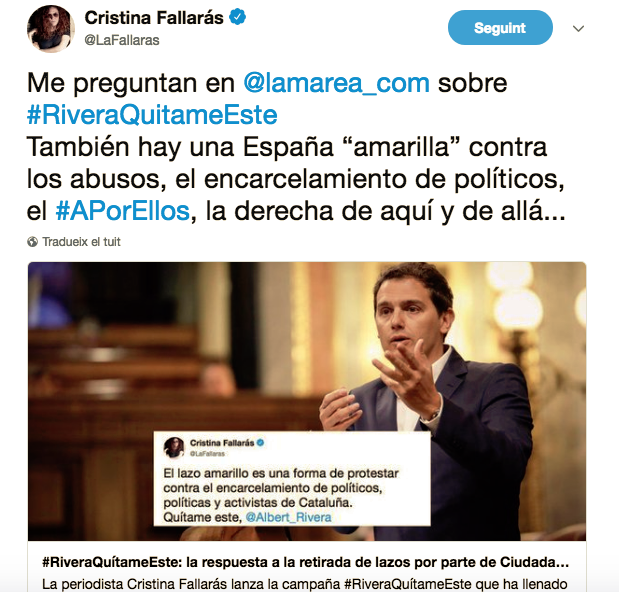Open the article preview photo
This screenshot has height=592, width=619.
tap(307, 401)
